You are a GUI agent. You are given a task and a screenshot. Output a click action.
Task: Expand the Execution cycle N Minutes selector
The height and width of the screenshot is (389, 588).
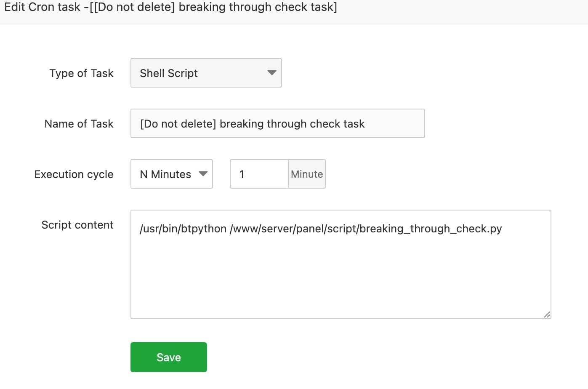[171, 174]
